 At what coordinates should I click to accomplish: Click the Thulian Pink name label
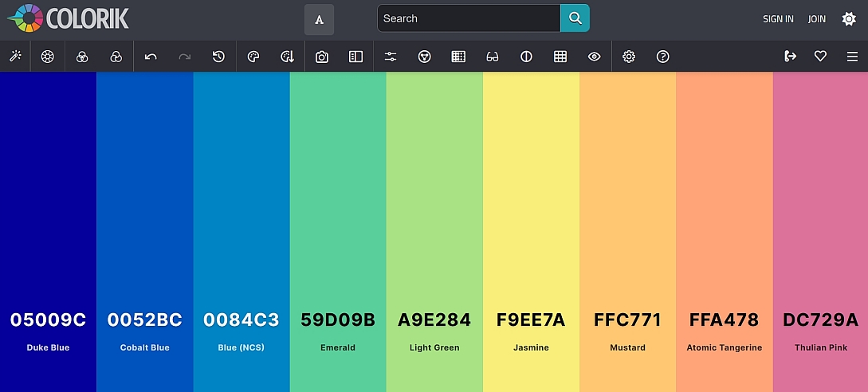[821, 347]
